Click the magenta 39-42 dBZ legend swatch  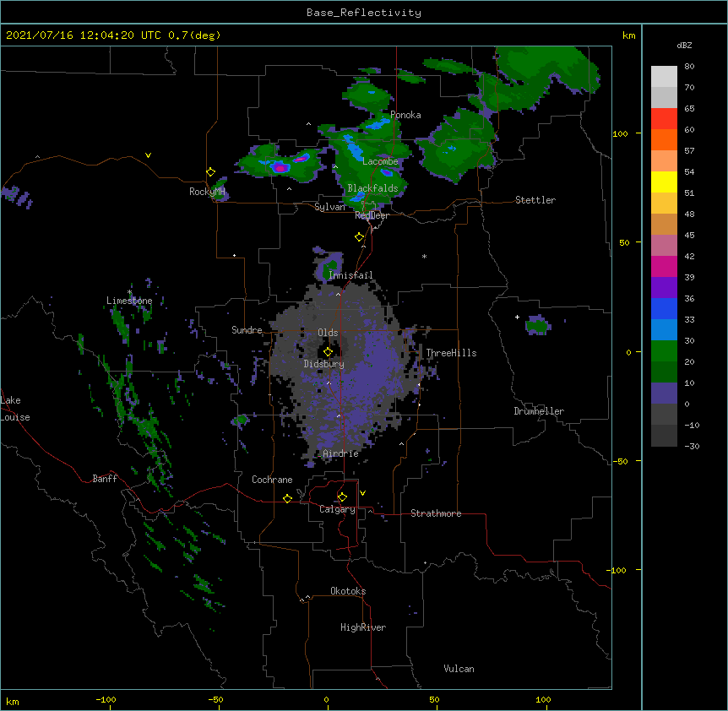click(664, 266)
